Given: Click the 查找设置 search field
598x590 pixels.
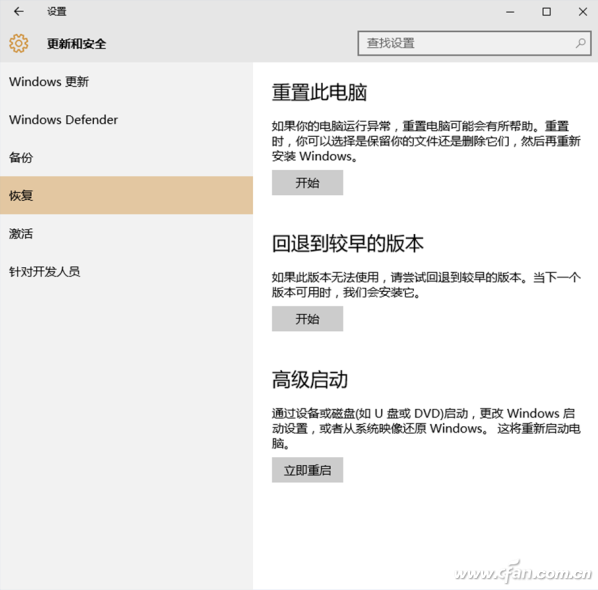Looking at the screenshot, I should (x=474, y=43).
